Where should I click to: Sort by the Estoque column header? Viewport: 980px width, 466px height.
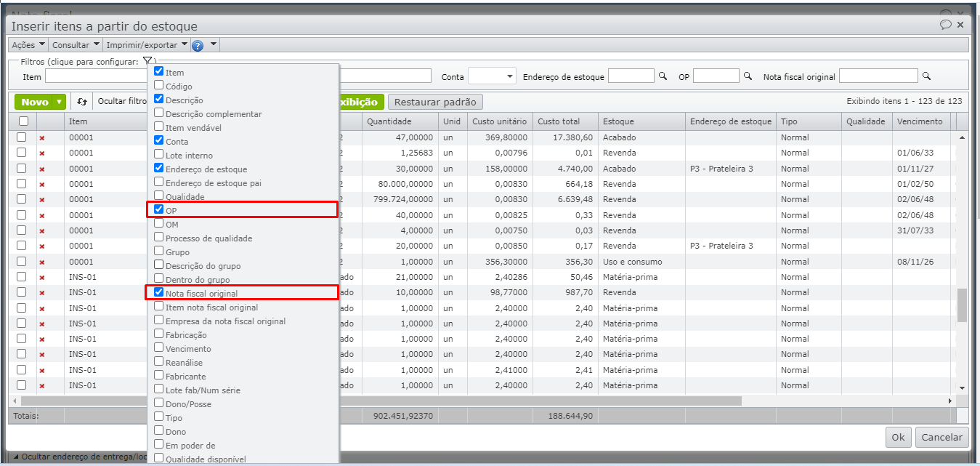click(x=641, y=121)
